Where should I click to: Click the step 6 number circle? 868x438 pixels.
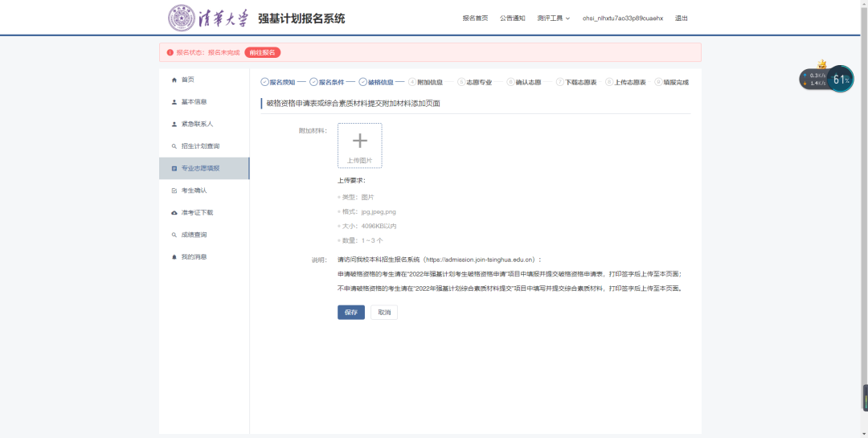pos(511,82)
